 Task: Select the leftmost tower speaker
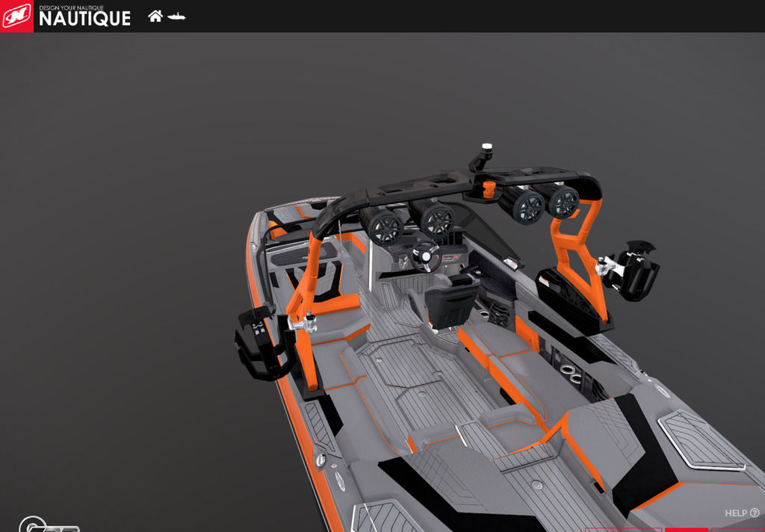384,226
